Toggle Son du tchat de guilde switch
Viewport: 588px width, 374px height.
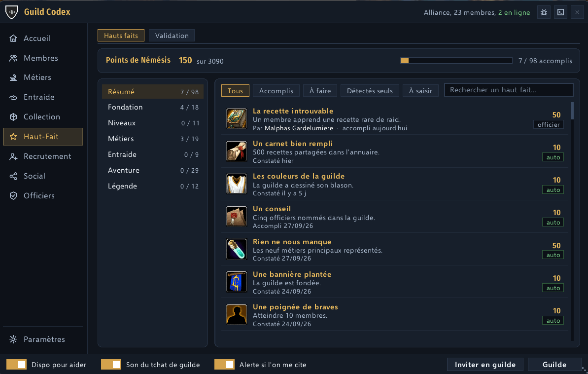coord(111,365)
